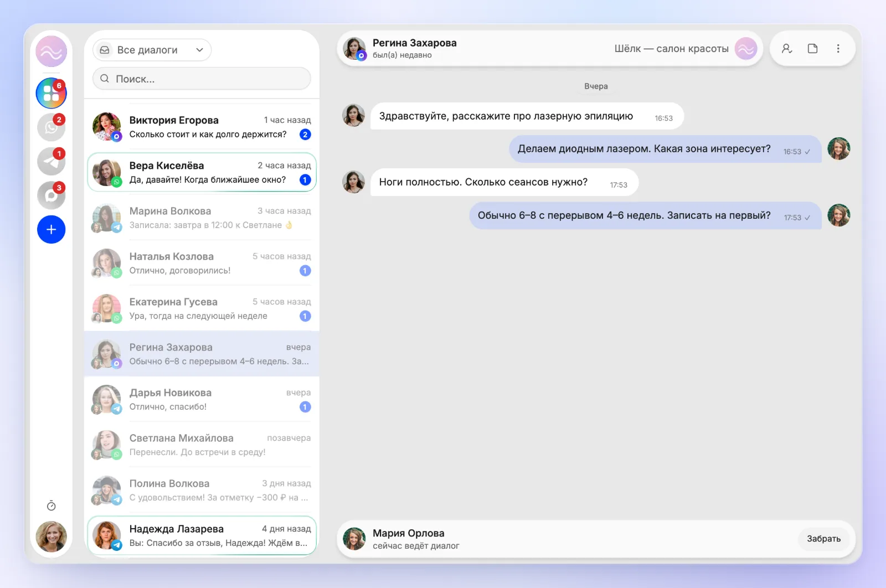Open dialog with Надежда Лазарева
Image resolution: width=886 pixels, height=588 pixels.
(x=202, y=535)
